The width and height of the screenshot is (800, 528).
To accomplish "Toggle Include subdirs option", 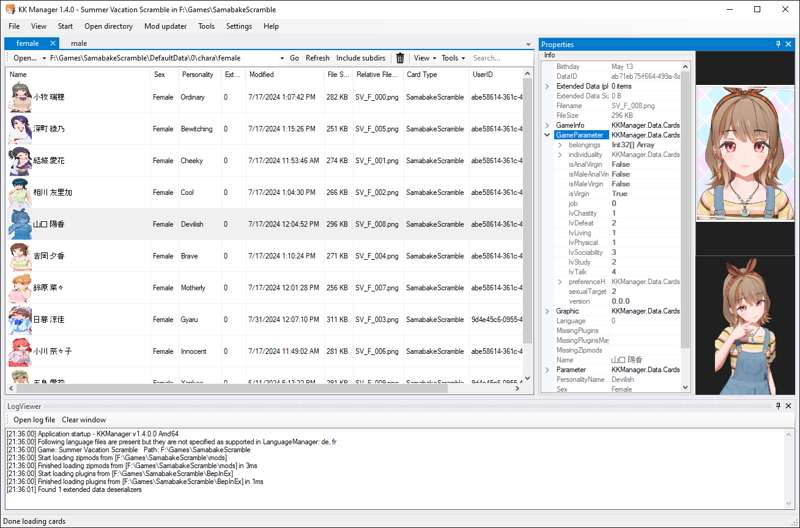I will [361, 58].
